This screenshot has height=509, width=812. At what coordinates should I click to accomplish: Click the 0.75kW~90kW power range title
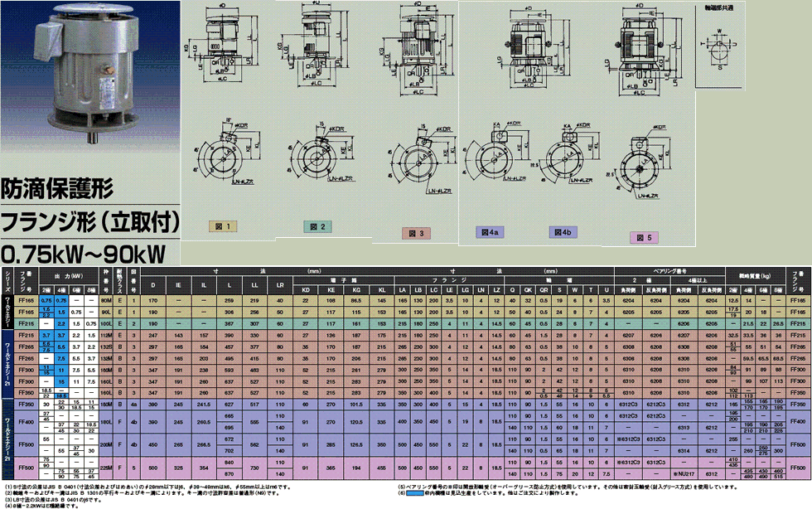click(x=84, y=252)
